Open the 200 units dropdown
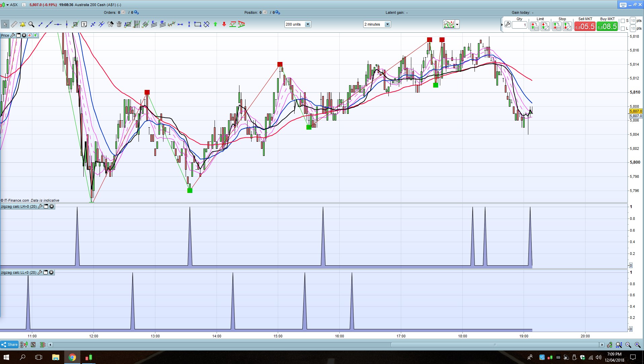 [x=298, y=24]
